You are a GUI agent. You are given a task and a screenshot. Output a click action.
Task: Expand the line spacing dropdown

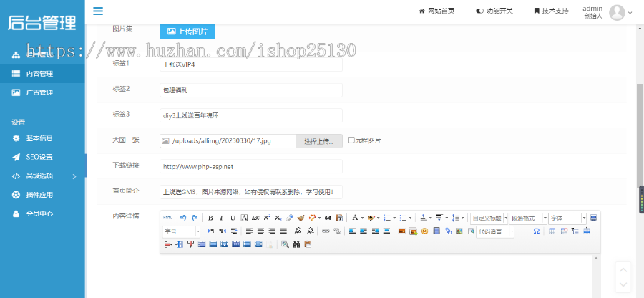point(462,218)
